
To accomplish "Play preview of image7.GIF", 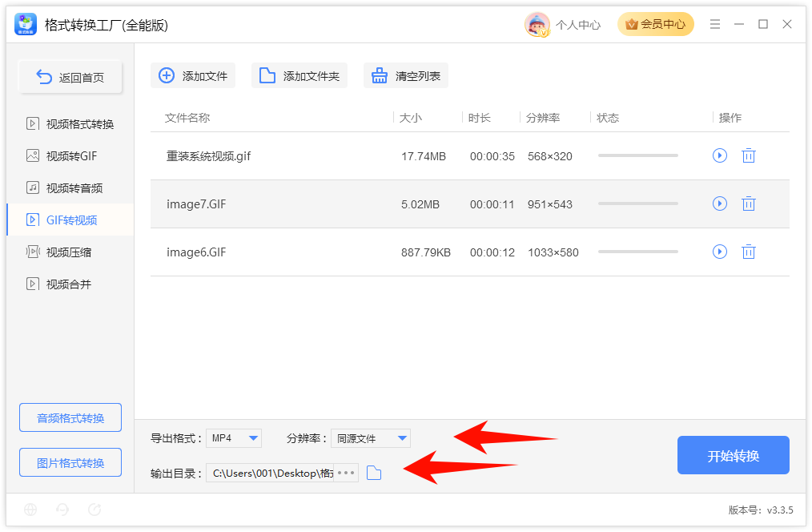I will pos(719,204).
